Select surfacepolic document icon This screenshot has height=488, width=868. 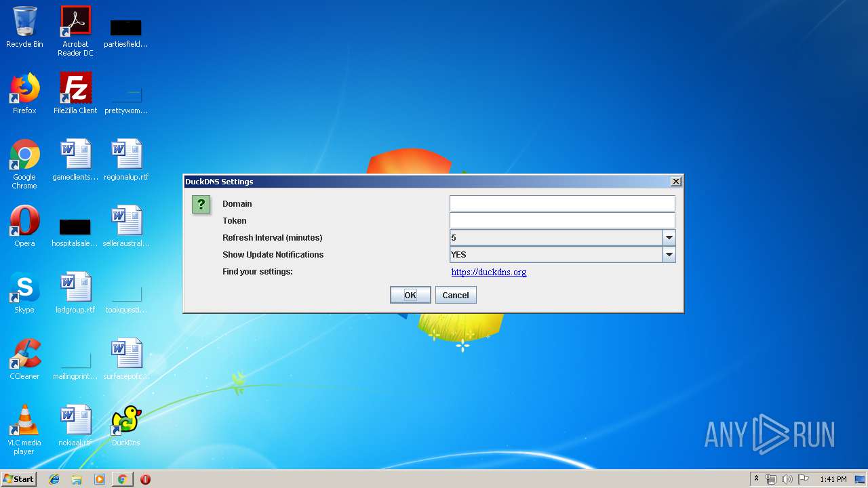click(x=126, y=359)
